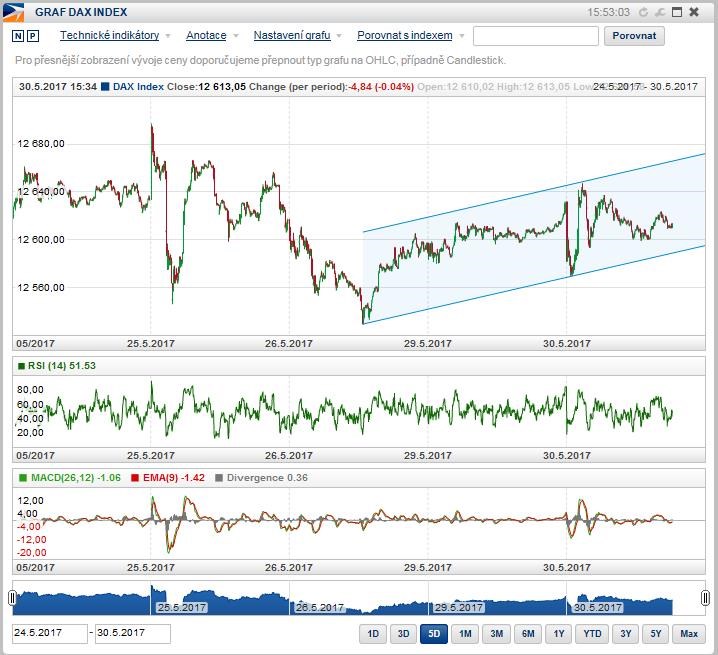718x655 pixels.
Task: Open Nastavení grafu menu
Action: coord(292,35)
